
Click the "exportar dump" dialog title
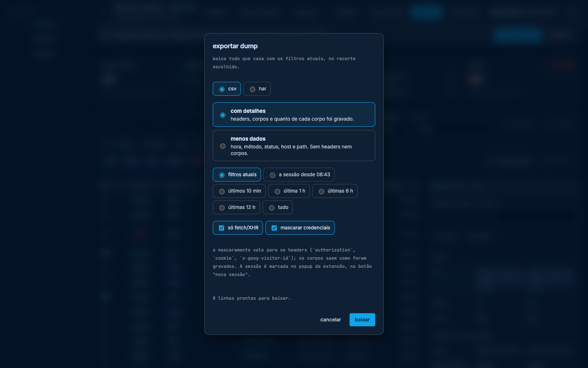[x=235, y=46]
